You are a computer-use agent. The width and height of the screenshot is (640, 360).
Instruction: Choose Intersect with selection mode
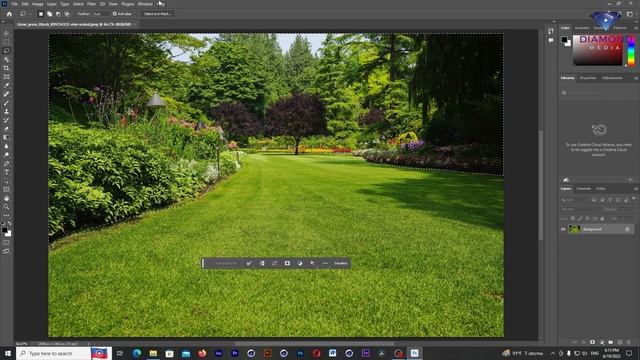[x=67, y=14]
